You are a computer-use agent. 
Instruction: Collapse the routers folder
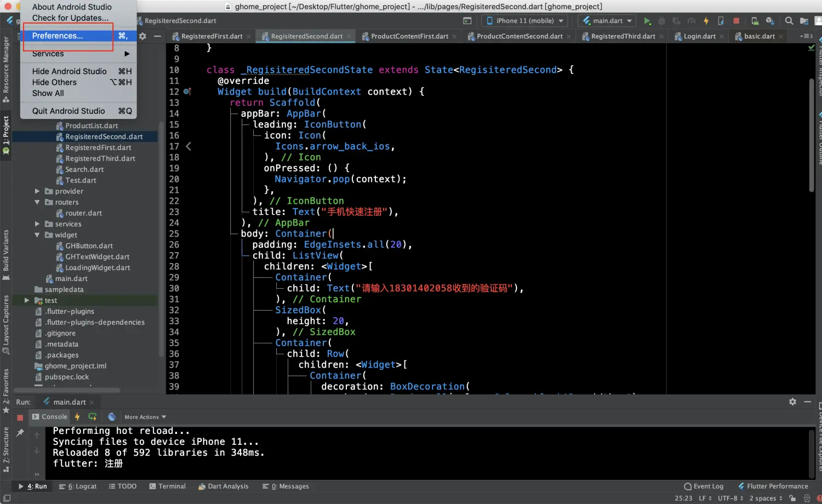pyautogui.click(x=37, y=202)
